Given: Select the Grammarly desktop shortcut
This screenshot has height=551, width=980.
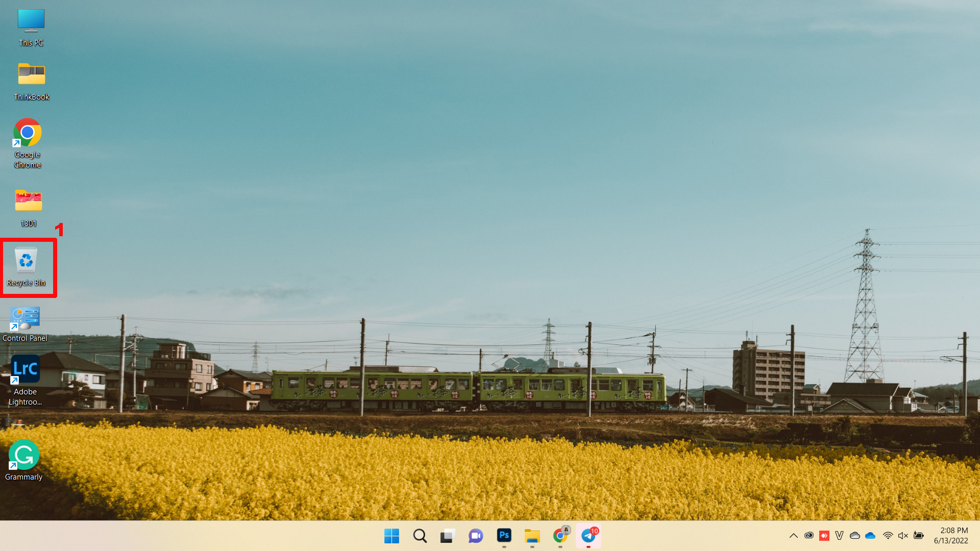Looking at the screenshot, I should [23, 460].
